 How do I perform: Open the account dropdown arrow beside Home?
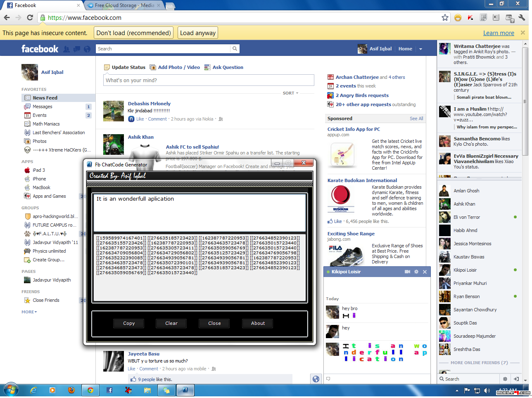pyautogui.click(x=421, y=49)
